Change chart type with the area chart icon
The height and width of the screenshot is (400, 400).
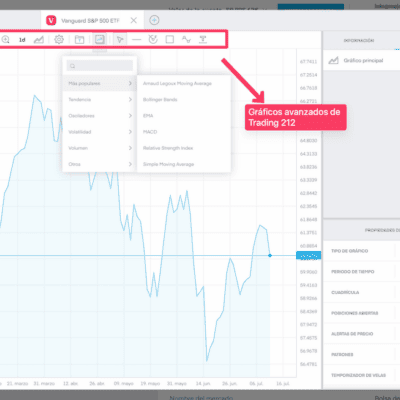[39, 40]
